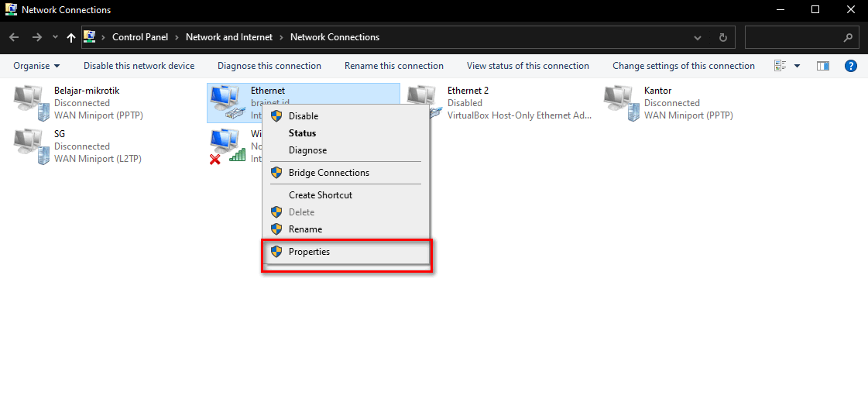Viewport: 868px width, 399px height.
Task: Expand the change view options arrow
Action: coord(798,66)
